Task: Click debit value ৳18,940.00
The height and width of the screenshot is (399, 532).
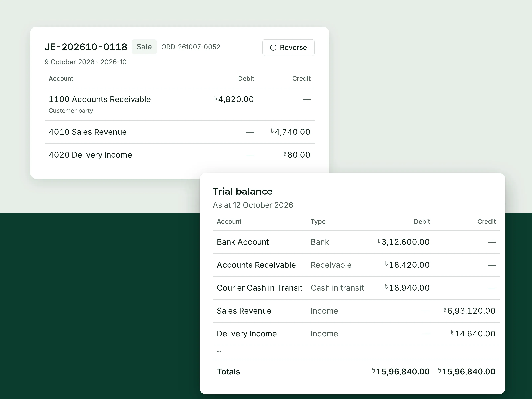Action: (407, 288)
